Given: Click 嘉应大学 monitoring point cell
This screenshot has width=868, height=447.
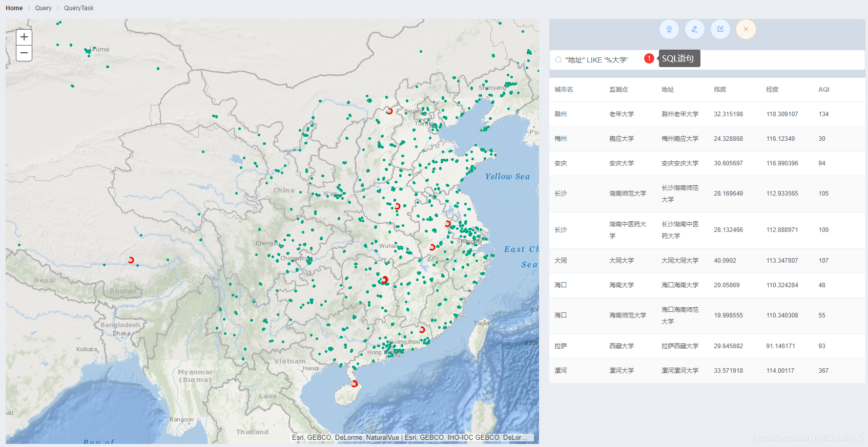Looking at the screenshot, I should click(622, 139).
